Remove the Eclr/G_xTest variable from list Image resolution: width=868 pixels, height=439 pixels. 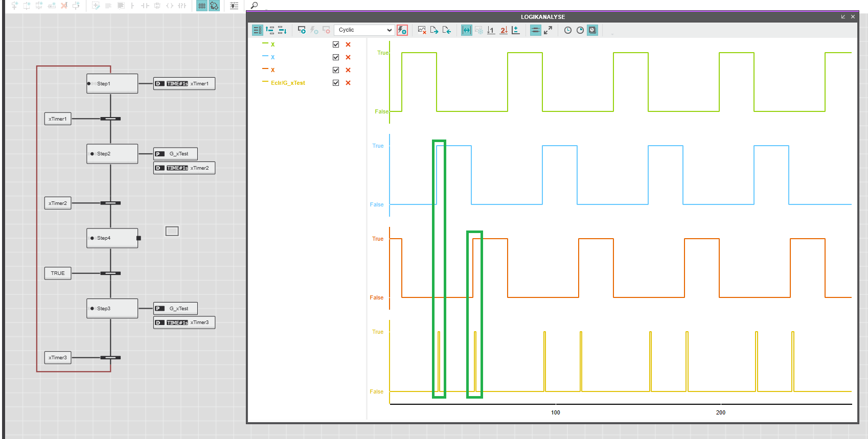(x=348, y=83)
